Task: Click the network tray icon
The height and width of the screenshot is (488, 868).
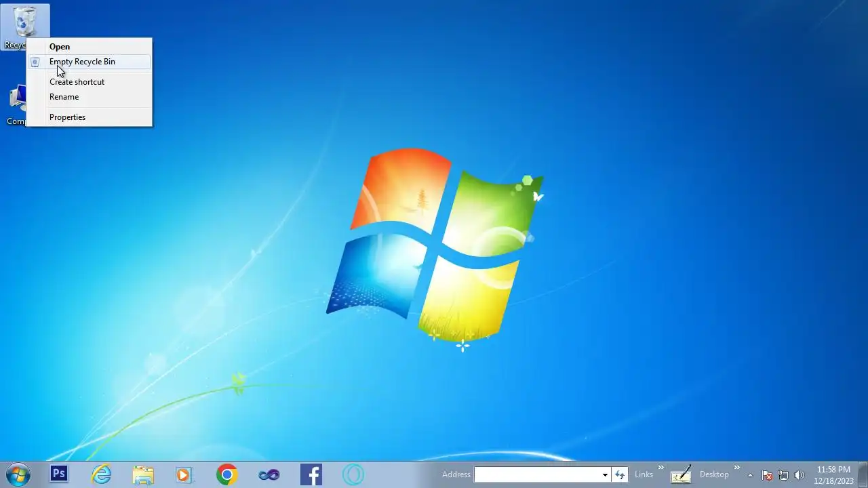Action: 783,475
